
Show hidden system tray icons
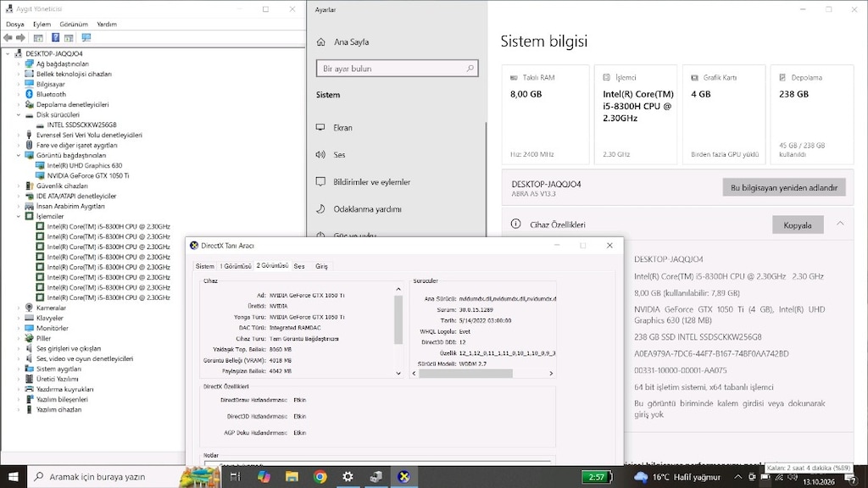click(x=737, y=477)
